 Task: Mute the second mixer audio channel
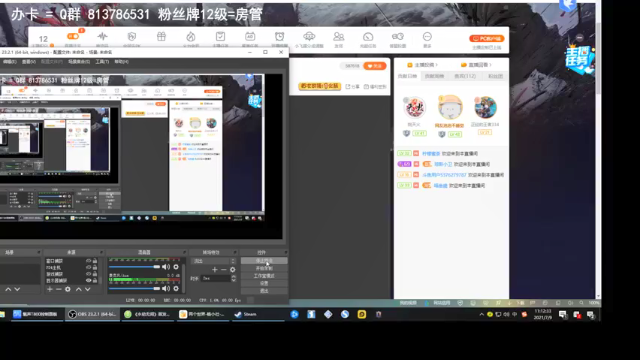(x=166, y=289)
